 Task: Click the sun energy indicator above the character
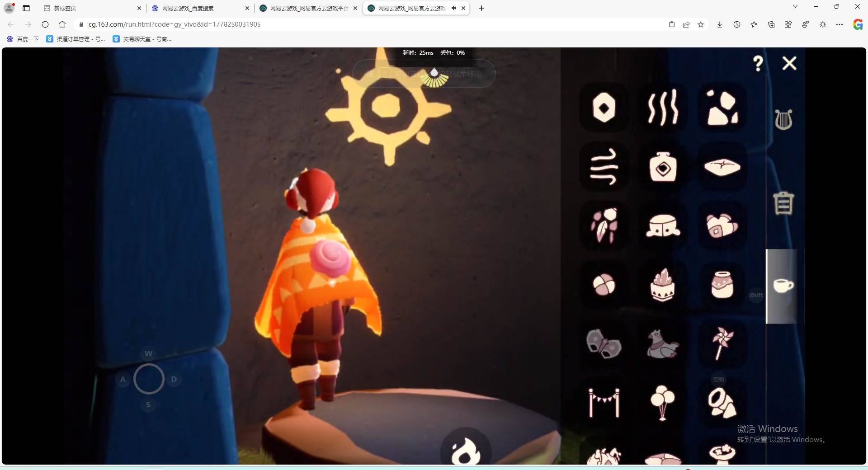434,77
